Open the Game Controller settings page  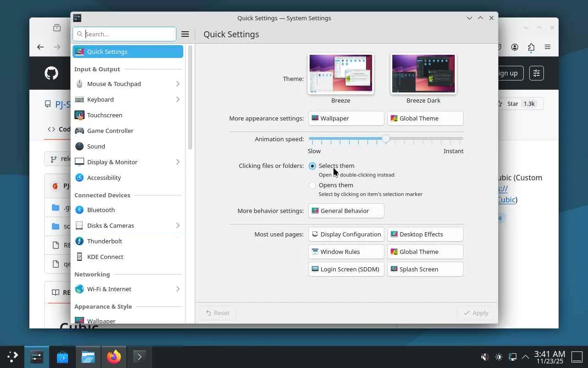128,131
